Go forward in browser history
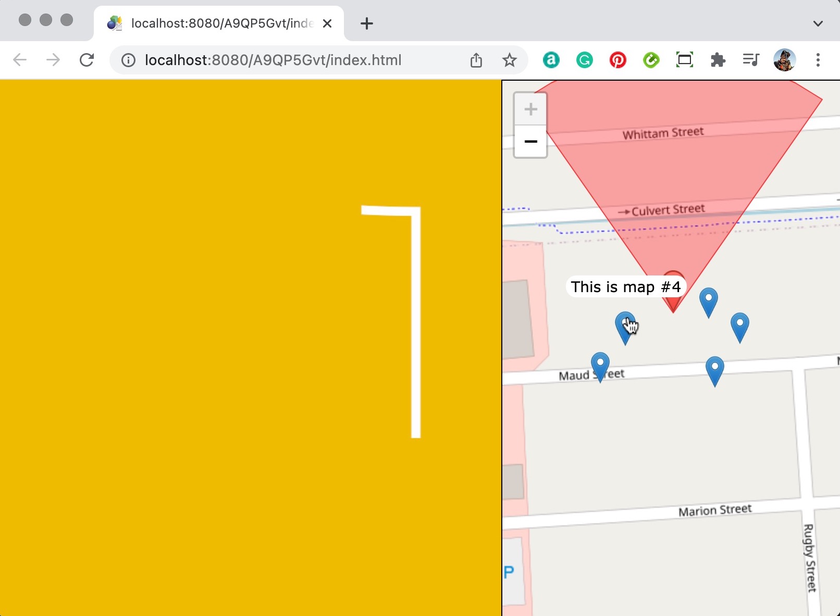 (53, 60)
